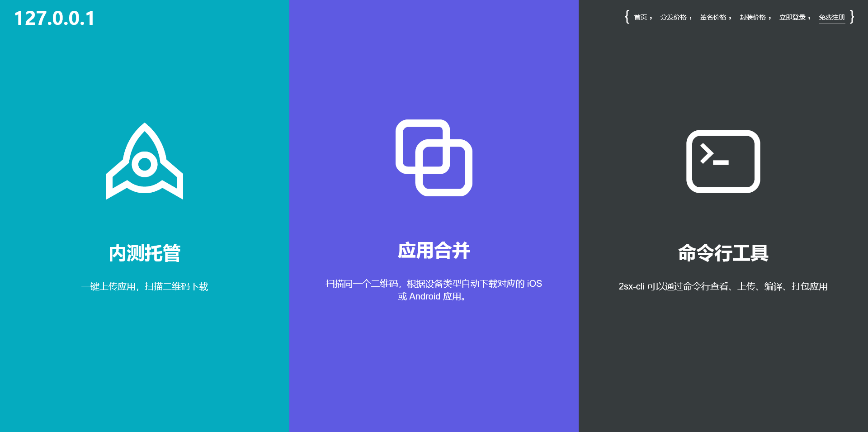Viewport: 868px width, 432px height.
Task: Click the rocket icon above 内测托管
Action: click(x=145, y=161)
